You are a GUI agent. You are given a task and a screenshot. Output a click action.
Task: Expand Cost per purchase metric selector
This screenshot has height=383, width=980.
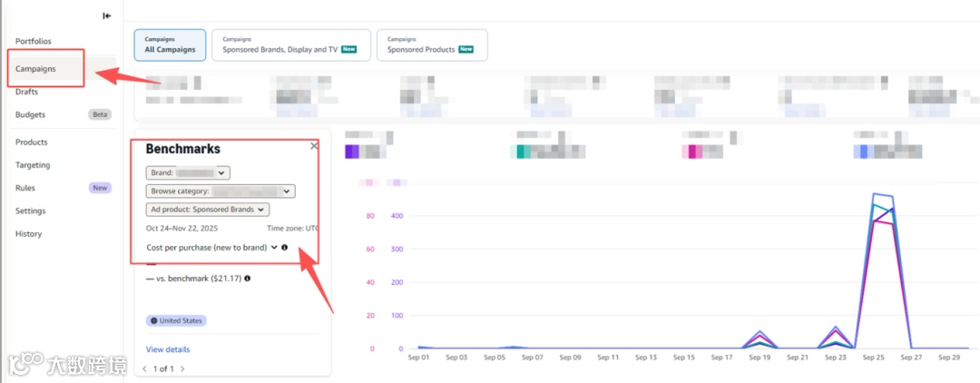[x=211, y=248]
